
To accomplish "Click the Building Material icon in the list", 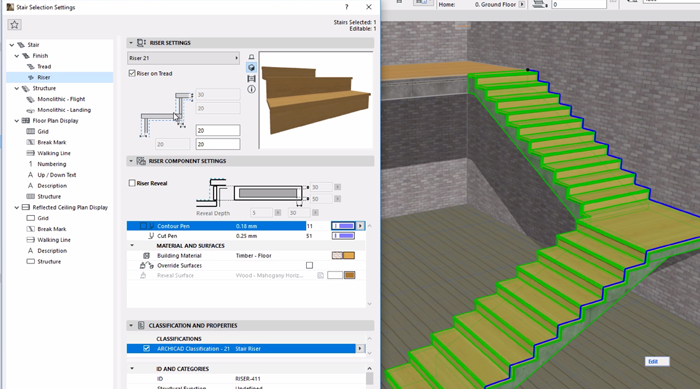I will click(x=146, y=255).
